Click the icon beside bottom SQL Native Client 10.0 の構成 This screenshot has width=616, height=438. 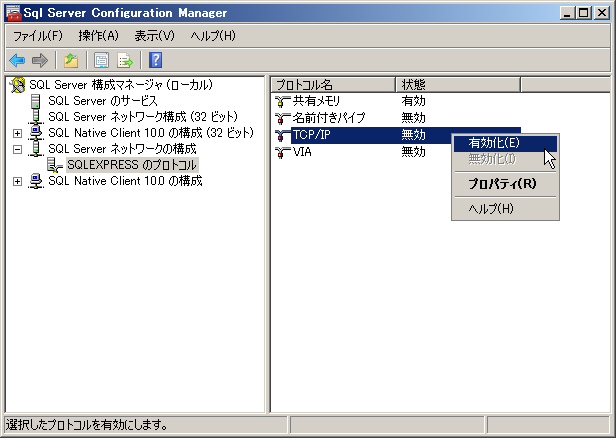(36, 181)
